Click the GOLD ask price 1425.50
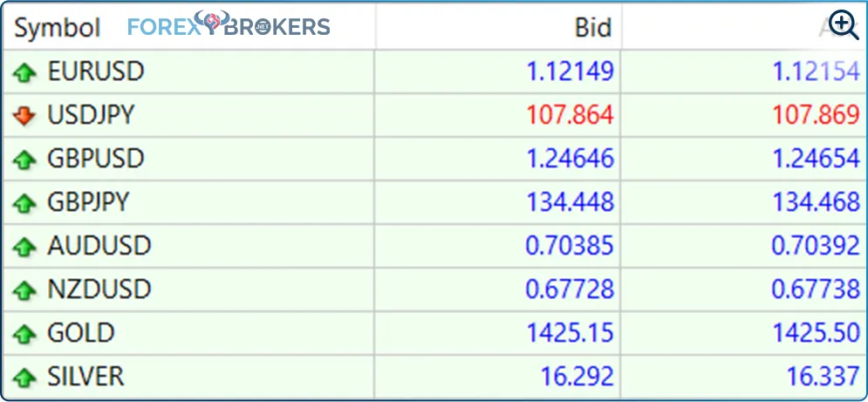This screenshot has width=868, height=402. 816,333
